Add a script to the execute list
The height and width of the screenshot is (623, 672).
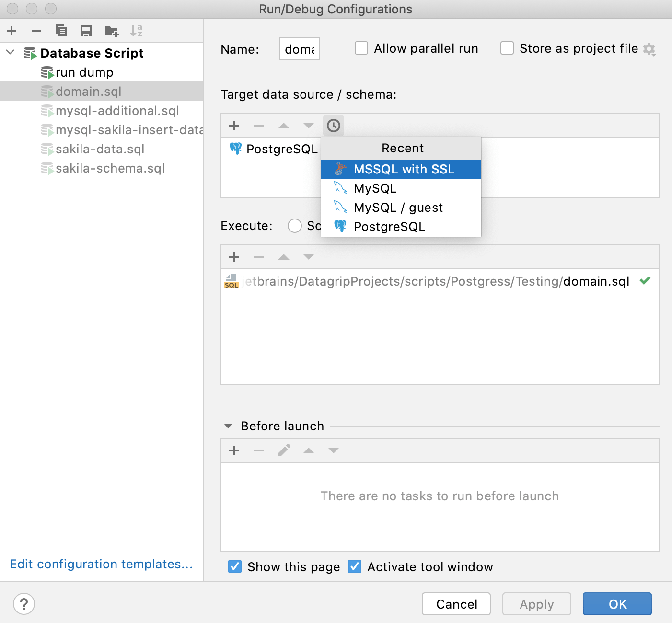tap(234, 257)
